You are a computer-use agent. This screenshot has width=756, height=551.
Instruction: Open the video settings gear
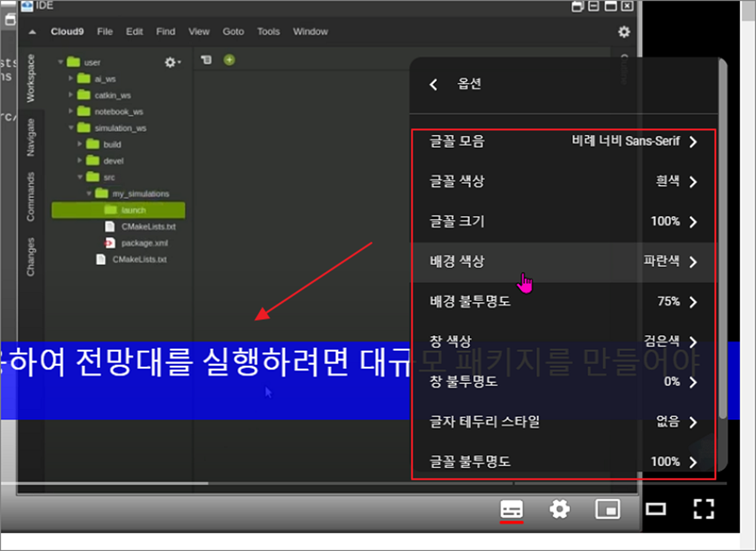pyautogui.click(x=559, y=509)
